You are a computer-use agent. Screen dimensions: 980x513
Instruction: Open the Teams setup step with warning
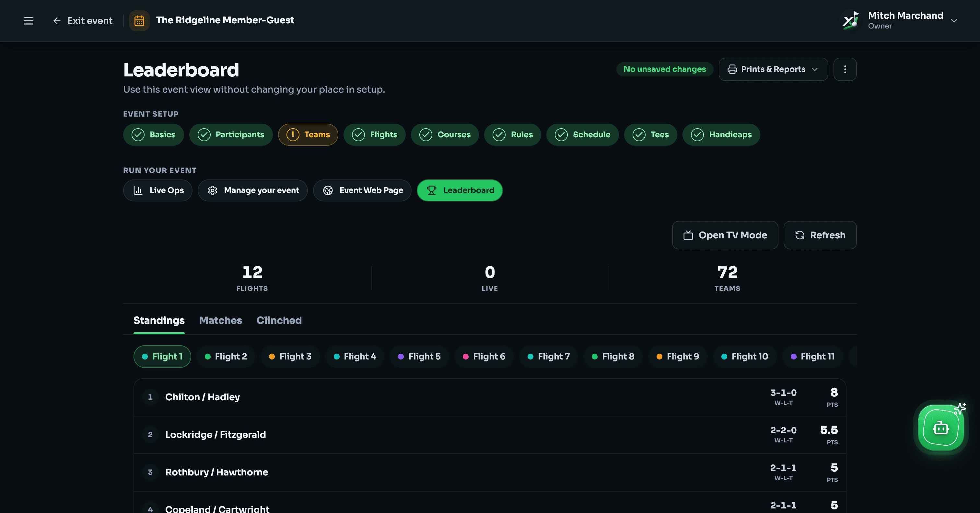[308, 135]
